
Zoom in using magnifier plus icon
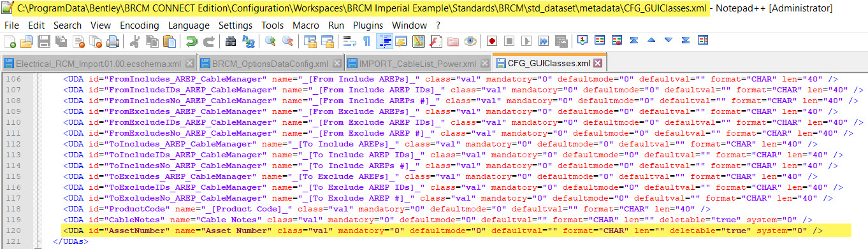tap(271, 41)
